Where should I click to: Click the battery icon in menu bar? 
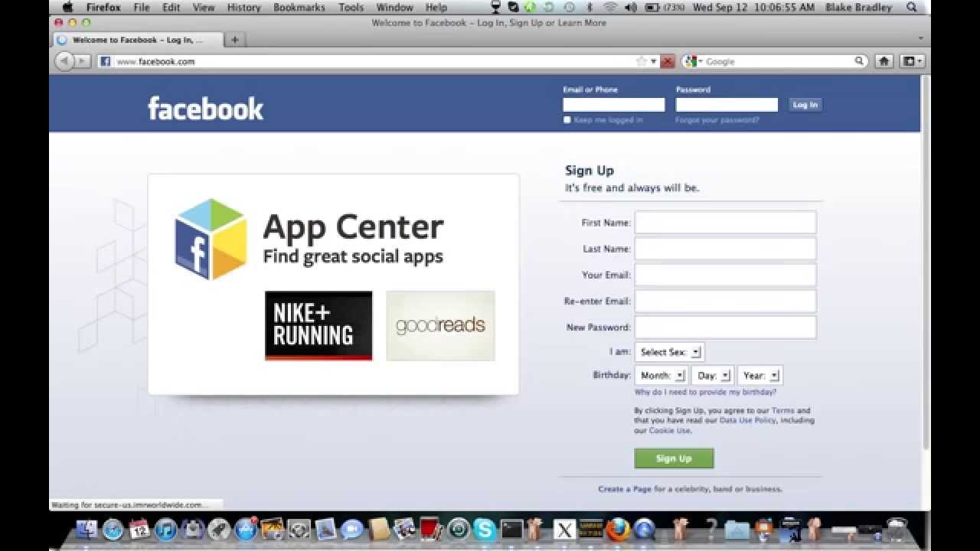[x=652, y=7]
